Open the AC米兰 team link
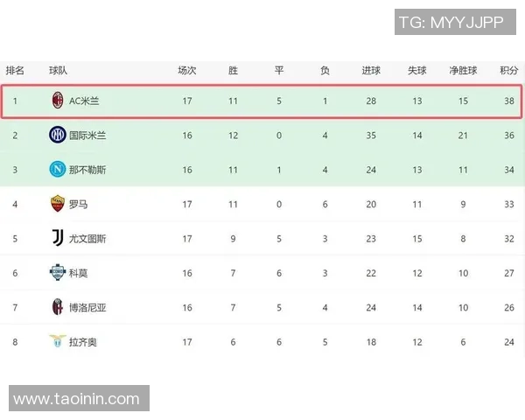This screenshot has width=525, height=420. [x=84, y=101]
